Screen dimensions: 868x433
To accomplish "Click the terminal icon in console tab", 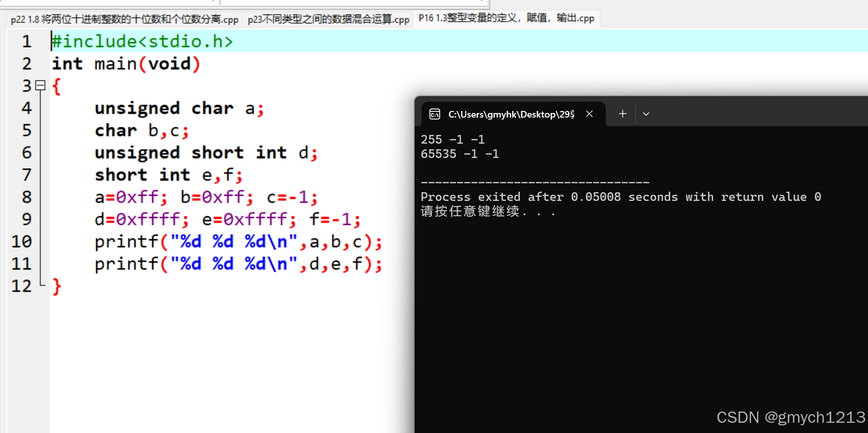I will pyautogui.click(x=435, y=114).
